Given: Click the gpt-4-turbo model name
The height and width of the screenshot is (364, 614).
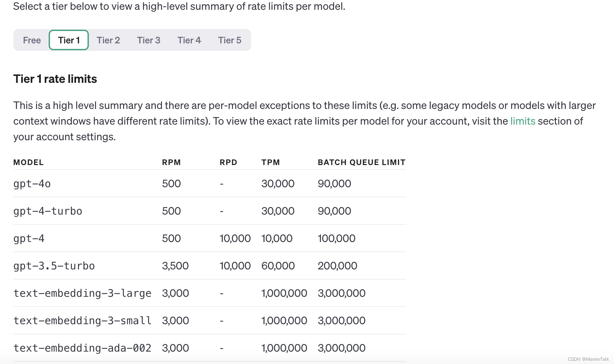Looking at the screenshot, I should coord(48,211).
